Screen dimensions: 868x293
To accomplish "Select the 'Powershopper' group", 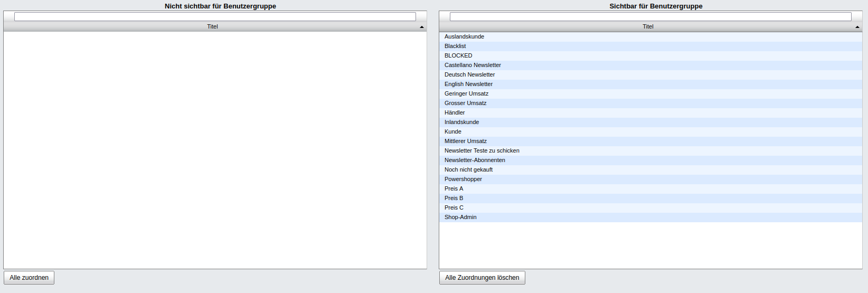I will pos(463,179).
